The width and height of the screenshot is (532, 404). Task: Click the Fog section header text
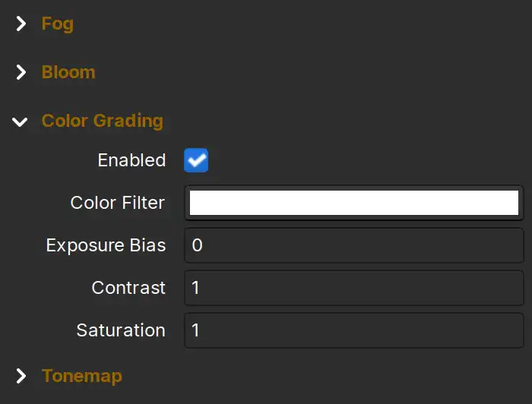(57, 24)
